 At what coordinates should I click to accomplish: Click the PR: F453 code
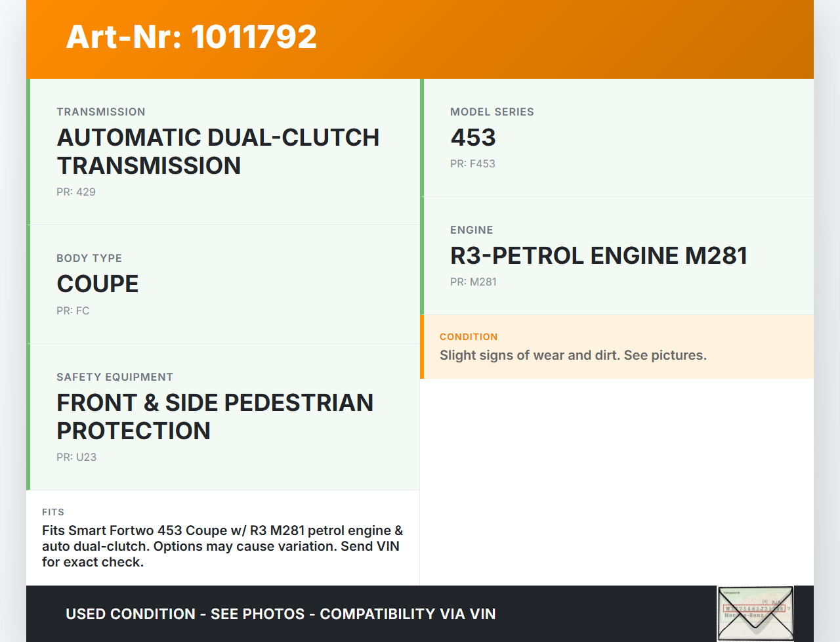coord(472,164)
